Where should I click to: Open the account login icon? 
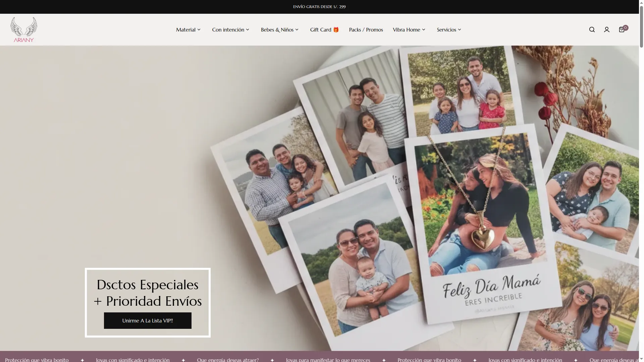pos(607,29)
